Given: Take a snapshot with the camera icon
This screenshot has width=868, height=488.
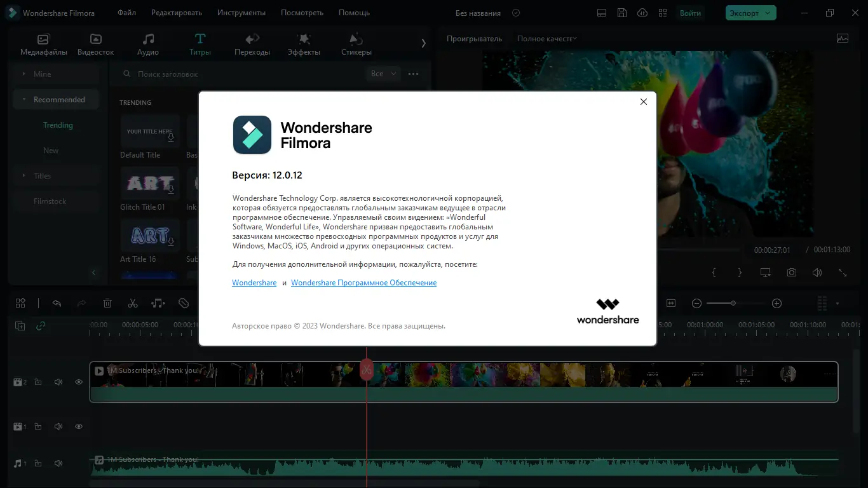Looking at the screenshot, I should [791, 272].
